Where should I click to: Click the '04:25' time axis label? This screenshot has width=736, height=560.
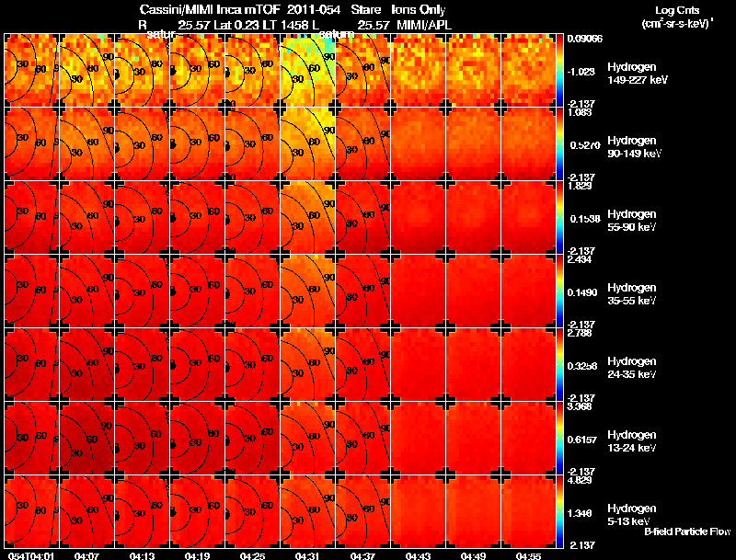click(x=252, y=556)
